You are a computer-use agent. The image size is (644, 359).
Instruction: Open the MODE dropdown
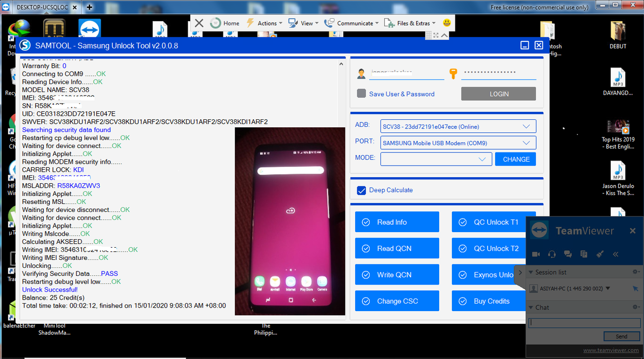click(436, 159)
